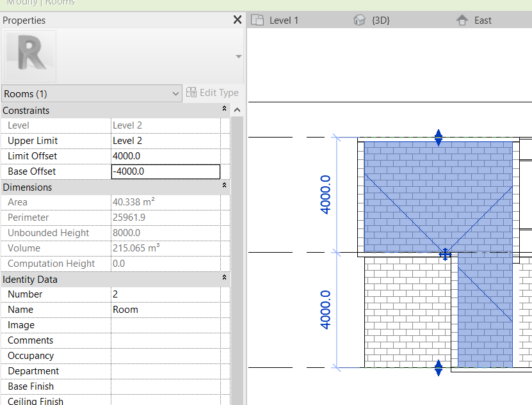532x405 pixels.
Task: Click the Comments value cell
Action: pyautogui.click(x=166, y=340)
